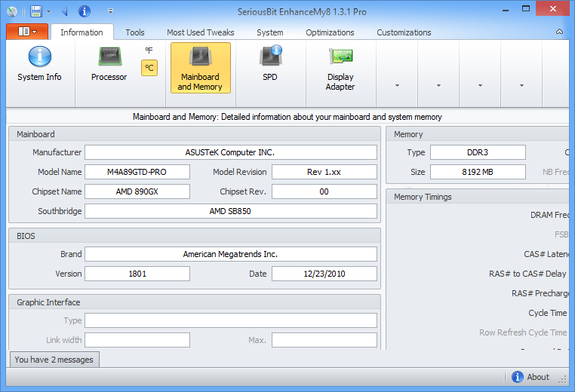
Task: Switch to the Information tab
Action: [81, 32]
